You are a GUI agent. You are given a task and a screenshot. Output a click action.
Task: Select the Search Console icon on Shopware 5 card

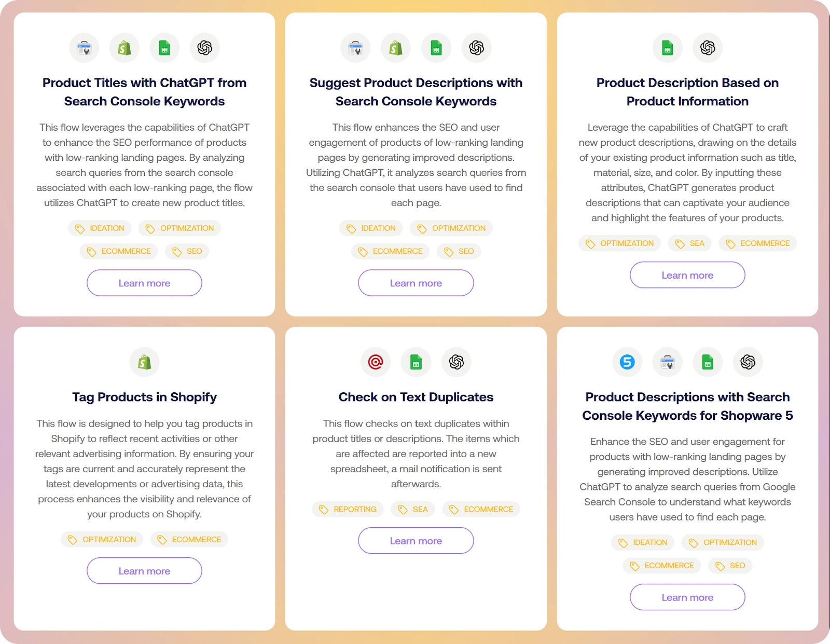[x=667, y=362]
